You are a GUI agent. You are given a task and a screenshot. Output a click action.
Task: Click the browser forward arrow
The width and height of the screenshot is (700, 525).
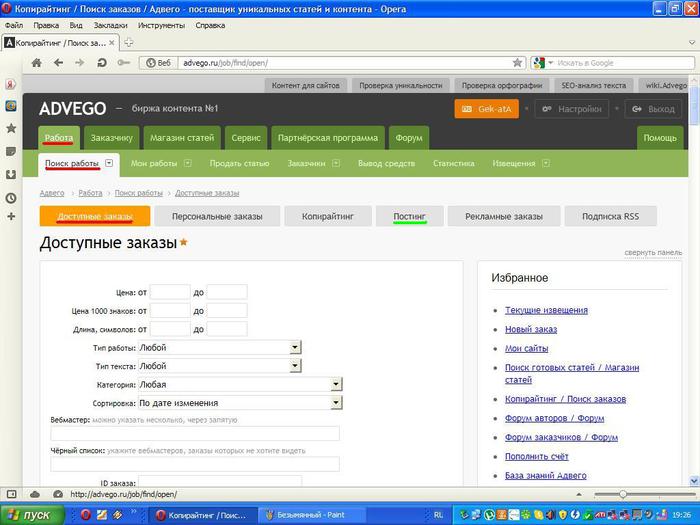[79, 63]
